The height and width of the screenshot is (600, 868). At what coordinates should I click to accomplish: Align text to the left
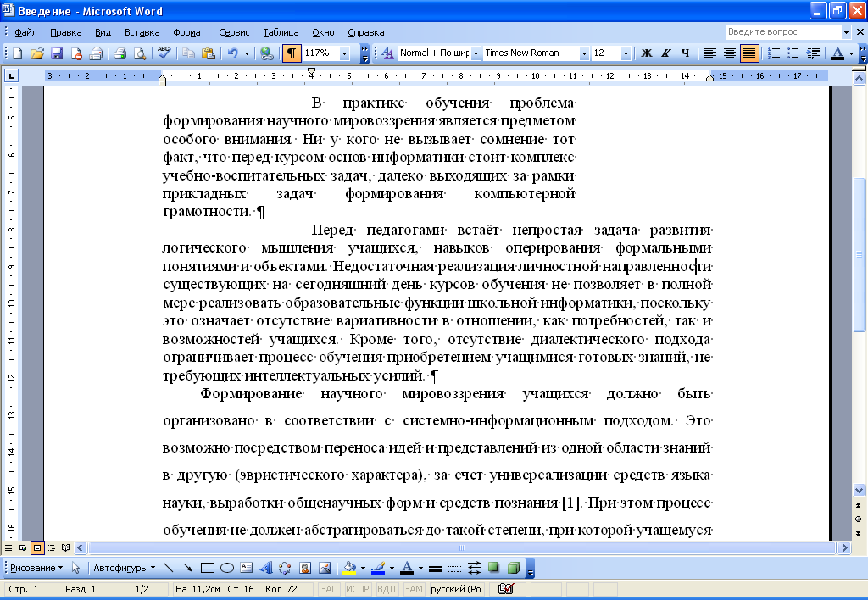709,53
